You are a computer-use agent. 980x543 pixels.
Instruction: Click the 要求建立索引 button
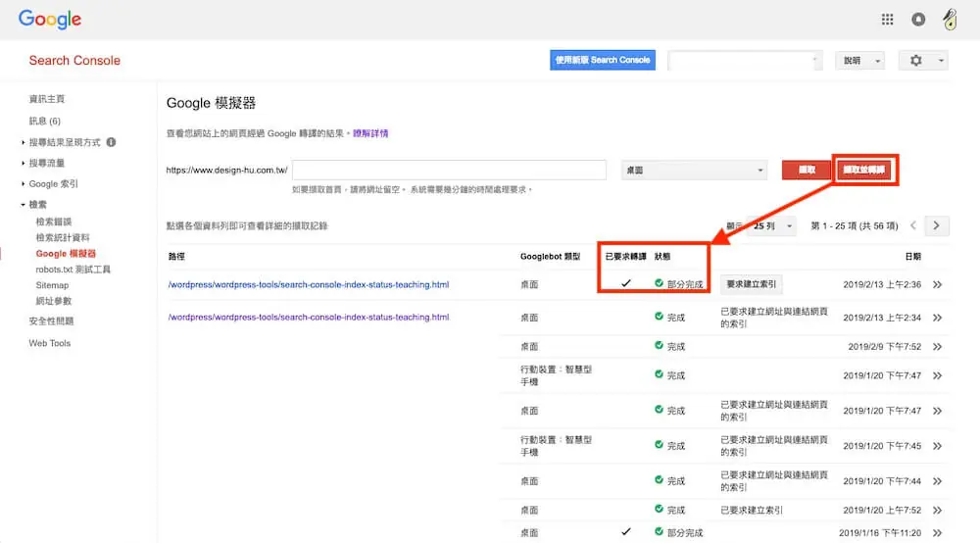(x=752, y=284)
